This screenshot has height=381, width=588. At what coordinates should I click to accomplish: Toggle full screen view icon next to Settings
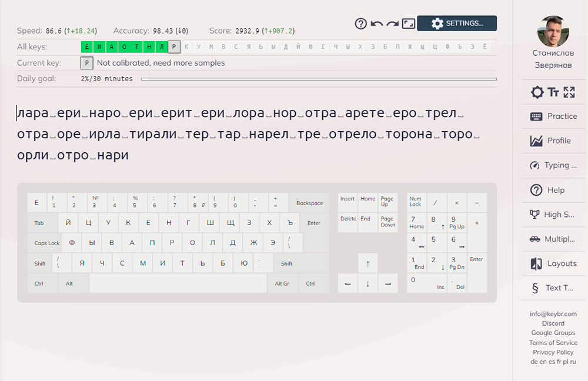pyautogui.click(x=409, y=24)
